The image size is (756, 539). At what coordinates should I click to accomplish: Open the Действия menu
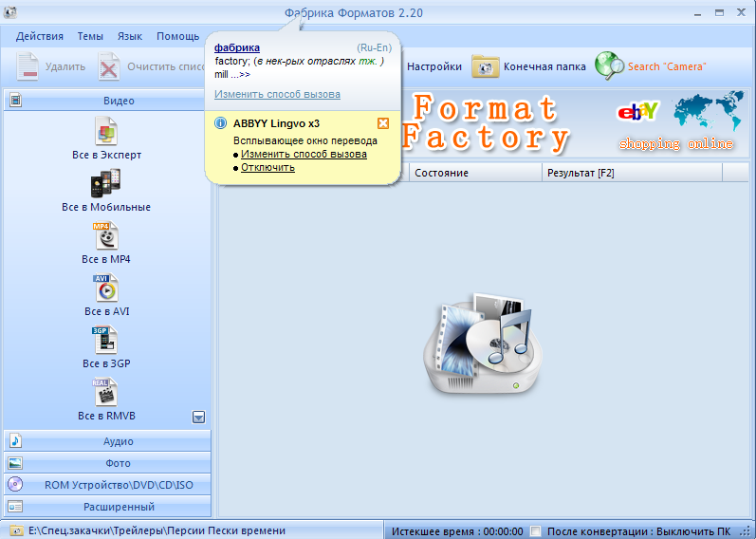point(40,36)
